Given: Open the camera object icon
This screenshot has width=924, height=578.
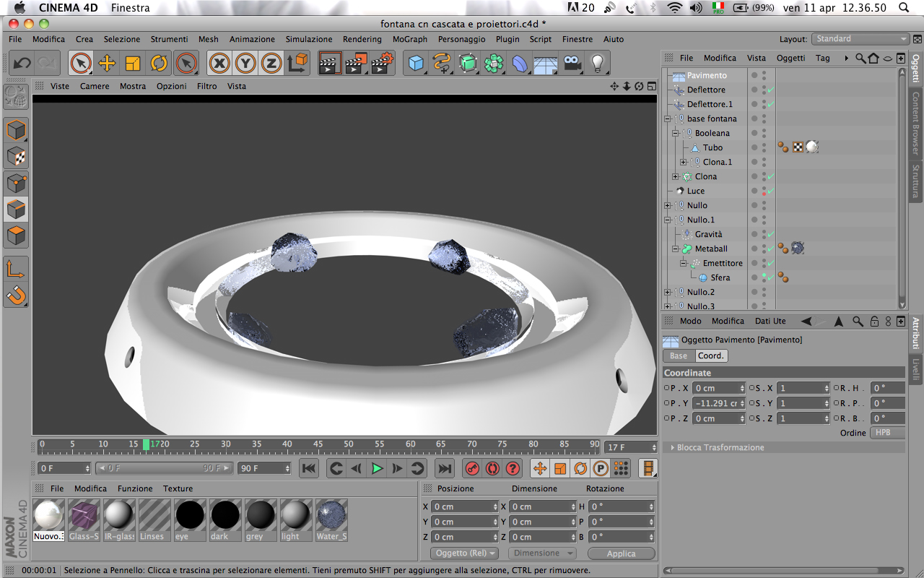Looking at the screenshot, I should tap(572, 64).
